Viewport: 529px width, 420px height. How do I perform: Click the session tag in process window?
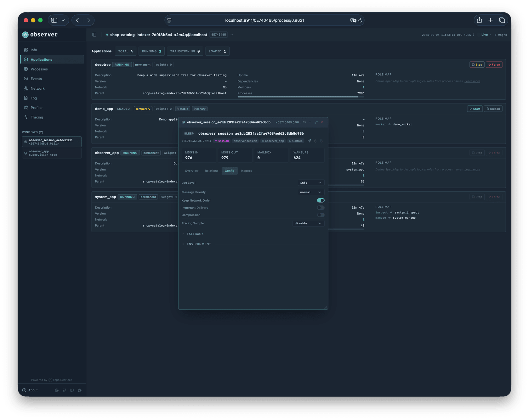(222, 141)
